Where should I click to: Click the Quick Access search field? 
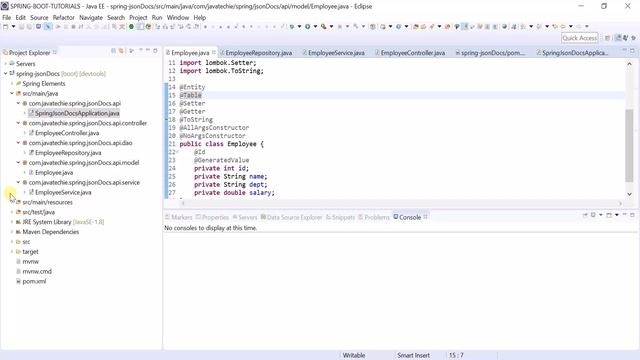[x=580, y=38]
